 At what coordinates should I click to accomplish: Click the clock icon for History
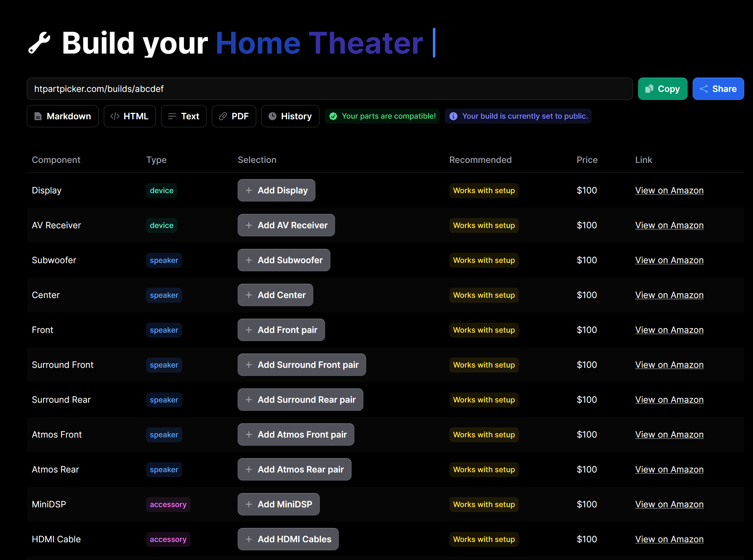coord(272,116)
